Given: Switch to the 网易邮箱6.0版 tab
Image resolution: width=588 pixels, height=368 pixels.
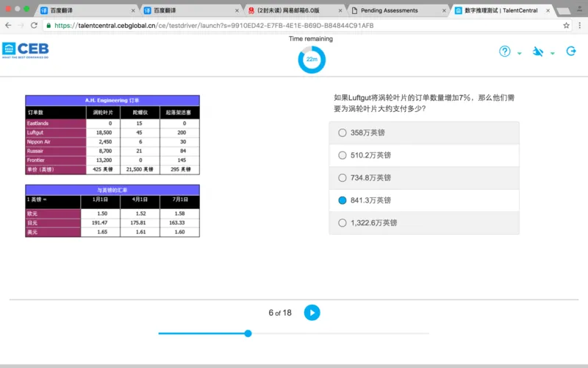Looking at the screenshot, I should coord(294,10).
